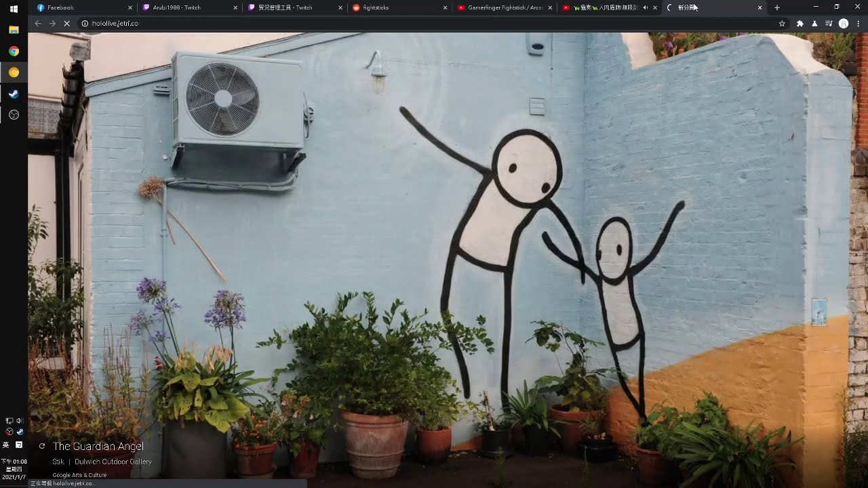The height and width of the screenshot is (488, 868).
Task: Open Steam from the taskbar
Action: point(14,94)
